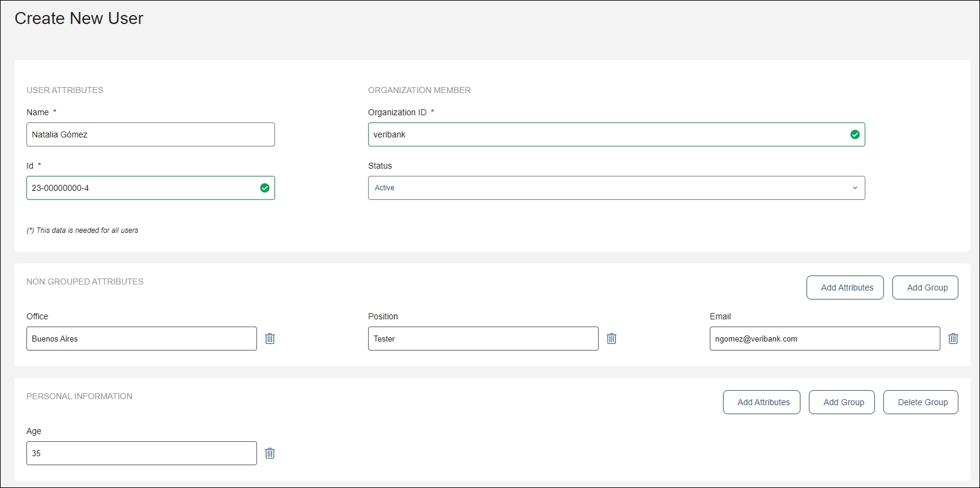Add Attributes to Personal Information group
This screenshot has height=488, width=980.
761,402
